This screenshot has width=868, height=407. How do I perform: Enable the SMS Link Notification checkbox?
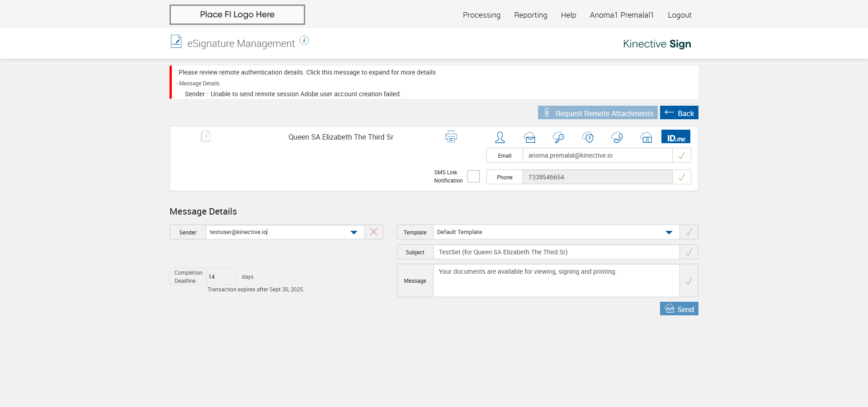(473, 176)
